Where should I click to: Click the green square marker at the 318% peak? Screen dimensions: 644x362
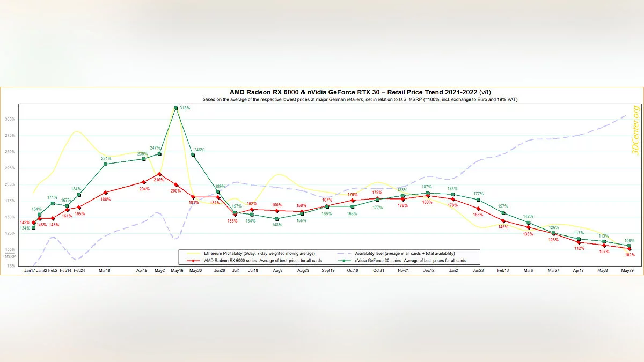tap(176, 108)
